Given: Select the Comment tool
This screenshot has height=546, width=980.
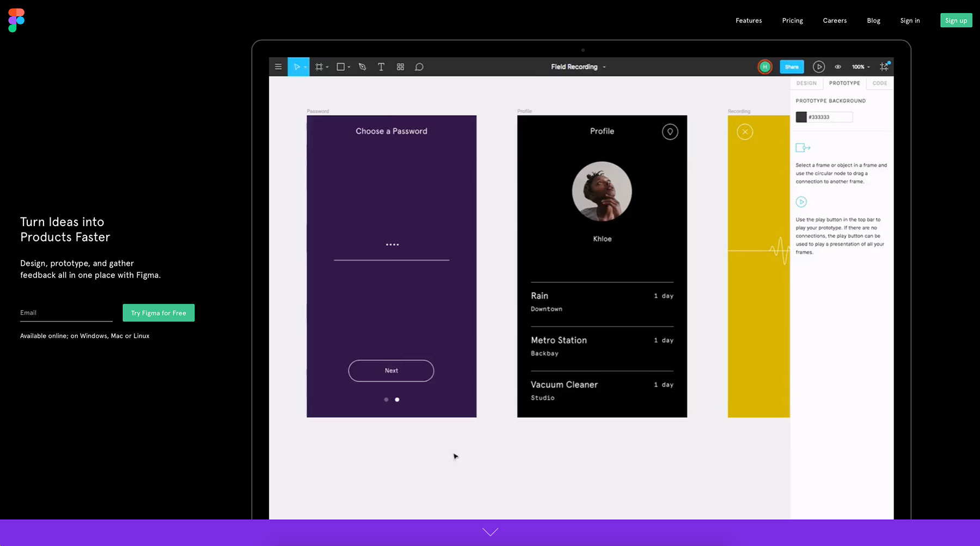Looking at the screenshot, I should (x=419, y=67).
